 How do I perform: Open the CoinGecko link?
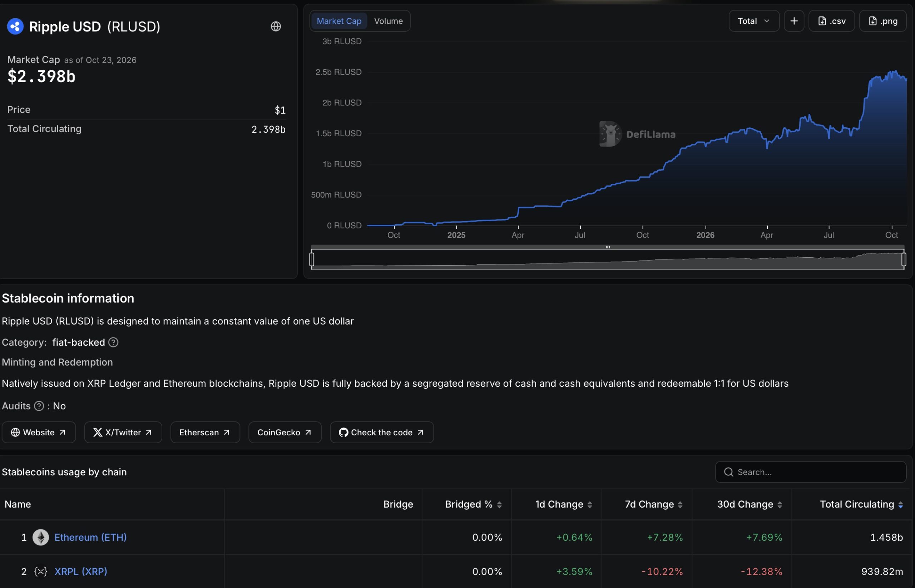285,432
